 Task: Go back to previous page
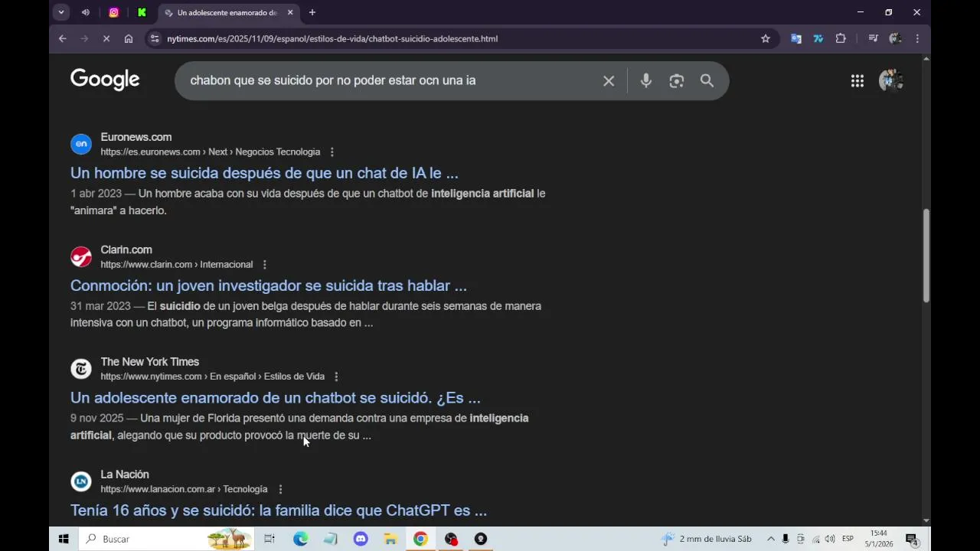coord(63,38)
